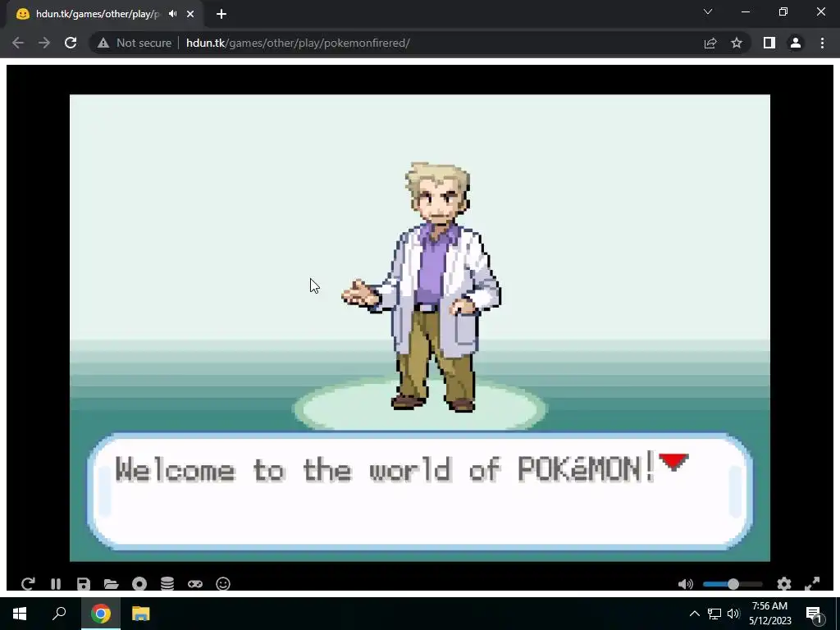Load saved state with folder icon
The width and height of the screenshot is (840, 630).
tap(111, 583)
